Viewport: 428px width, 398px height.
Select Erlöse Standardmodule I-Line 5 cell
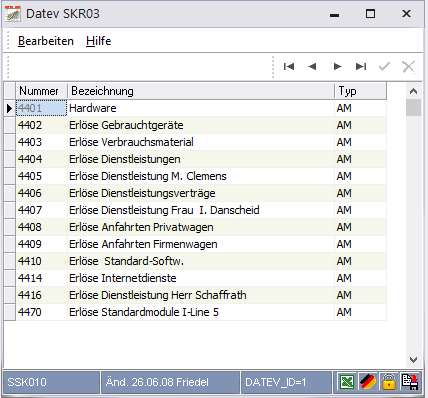(x=201, y=312)
